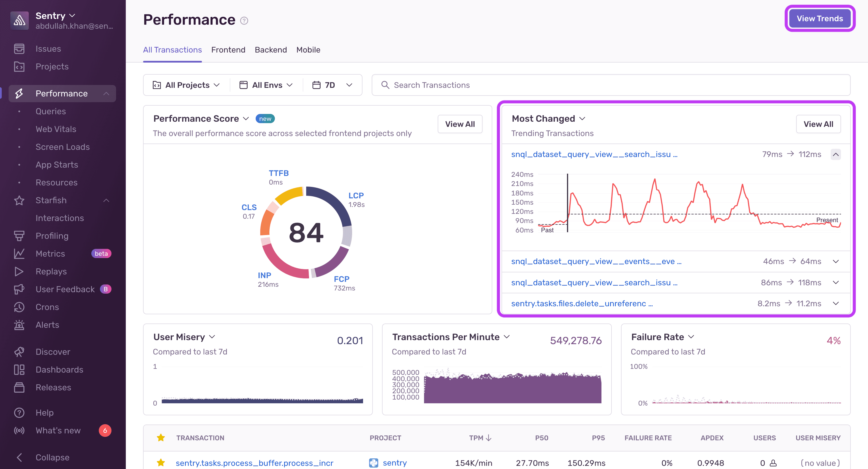Click the Crons clock icon
The image size is (868, 469).
click(19, 307)
